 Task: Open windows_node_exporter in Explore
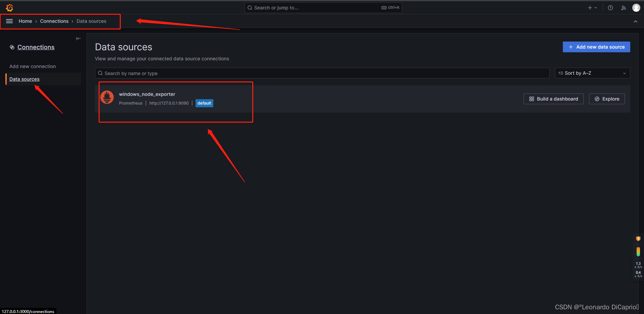point(607,99)
